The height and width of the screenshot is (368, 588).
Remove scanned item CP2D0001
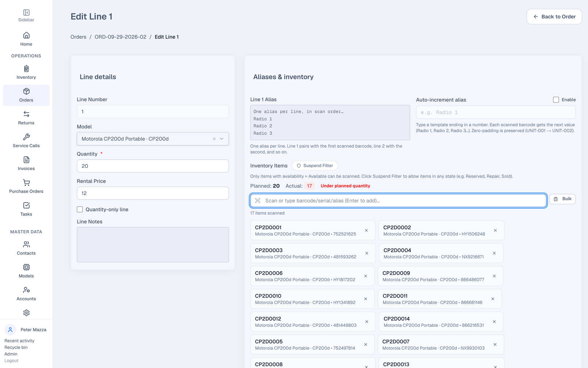[x=366, y=230]
